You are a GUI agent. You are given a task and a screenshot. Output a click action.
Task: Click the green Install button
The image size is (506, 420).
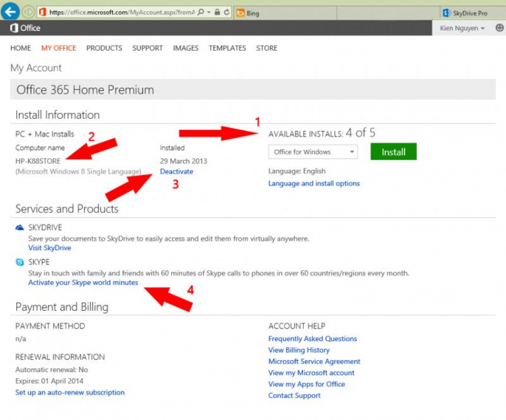pos(393,152)
